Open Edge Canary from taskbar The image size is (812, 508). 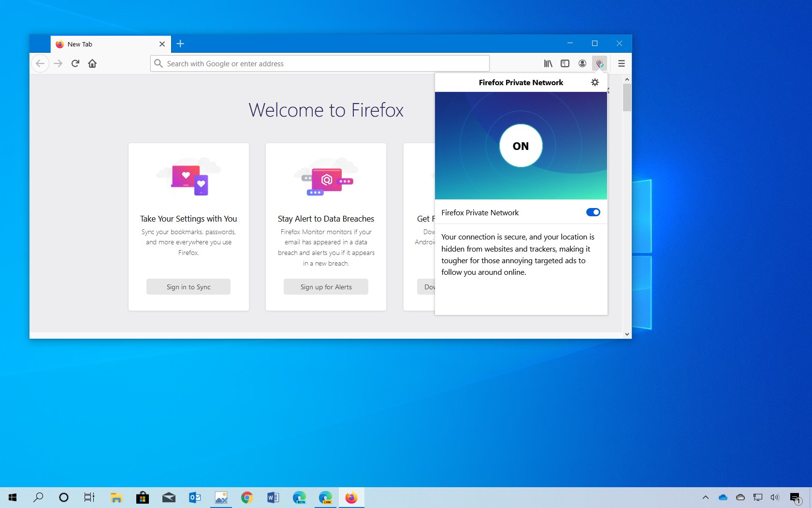click(x=325, y=497)
